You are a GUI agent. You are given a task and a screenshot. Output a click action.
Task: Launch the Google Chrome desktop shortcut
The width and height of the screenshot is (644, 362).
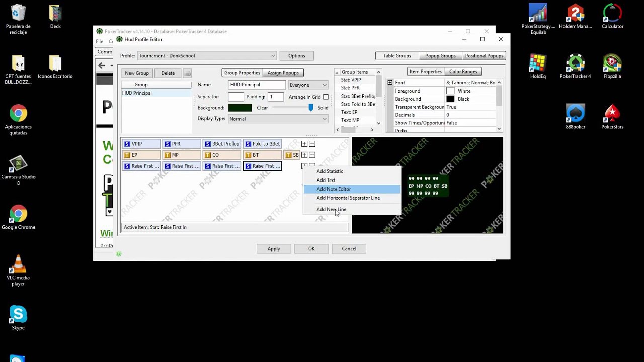click(x=18, y=217)
